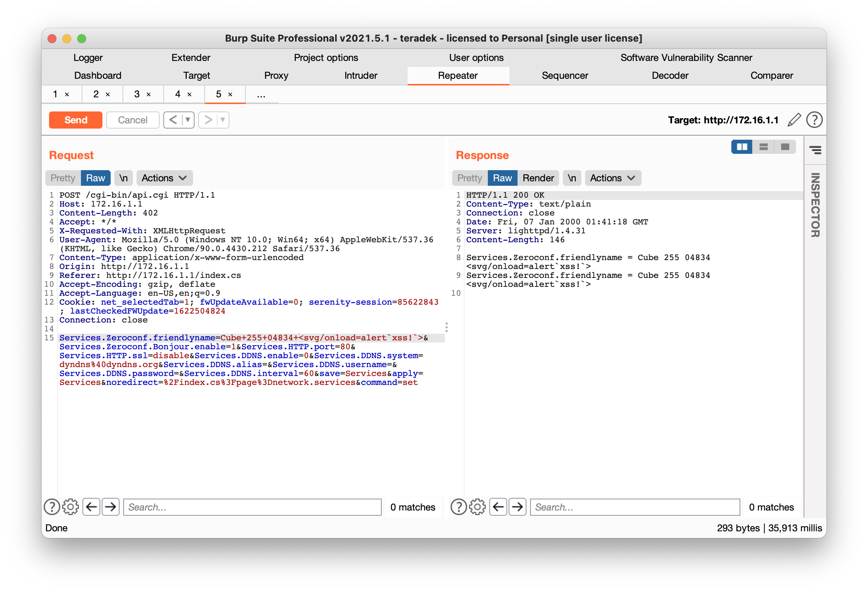868x593 pixels.
Task: Focus the Request search field
Action: (252, 507)
